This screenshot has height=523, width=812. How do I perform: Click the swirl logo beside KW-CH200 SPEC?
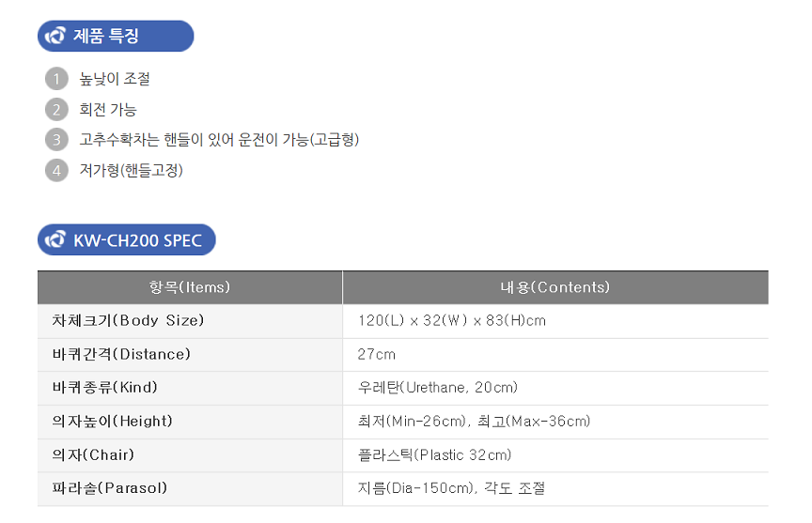(x=55, y=239)
